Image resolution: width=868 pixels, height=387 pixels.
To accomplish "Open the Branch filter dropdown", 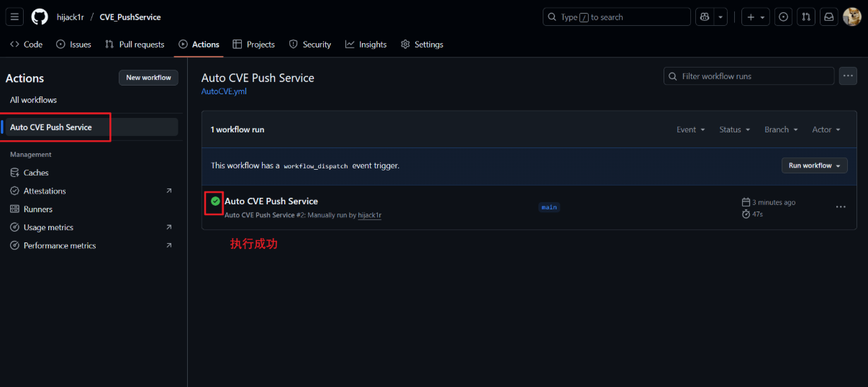I will click(781, 129).
